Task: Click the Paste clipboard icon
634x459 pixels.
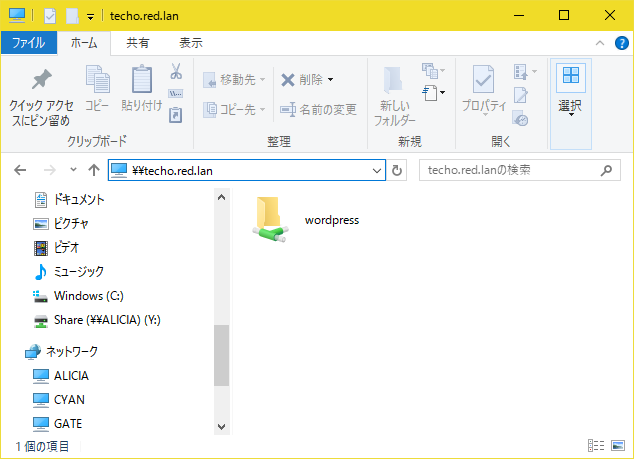Action: [x=142, y=79]
